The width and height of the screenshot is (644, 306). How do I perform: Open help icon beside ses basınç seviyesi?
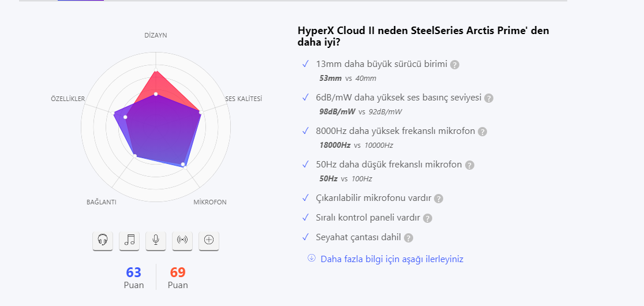(x=489, y=98)
